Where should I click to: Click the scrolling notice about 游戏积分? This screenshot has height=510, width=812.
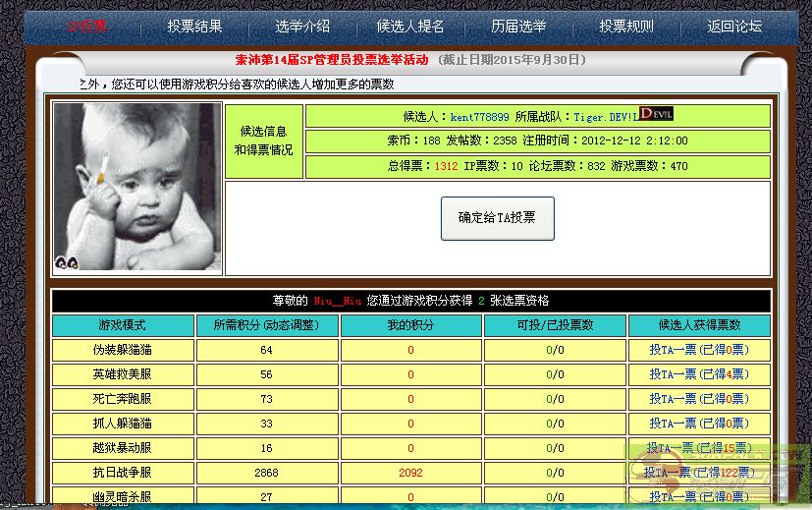238,84
